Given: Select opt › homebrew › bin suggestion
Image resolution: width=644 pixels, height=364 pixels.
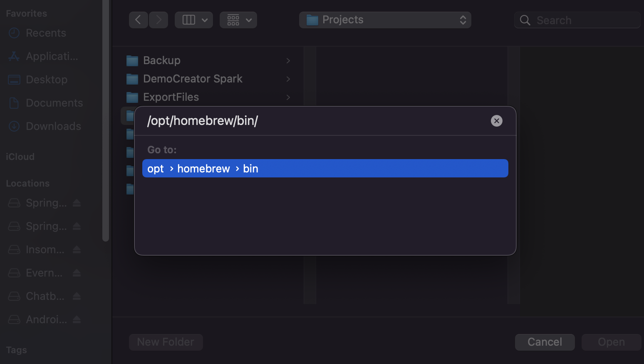Looking at the screenshot, I should tap(324, 168).
